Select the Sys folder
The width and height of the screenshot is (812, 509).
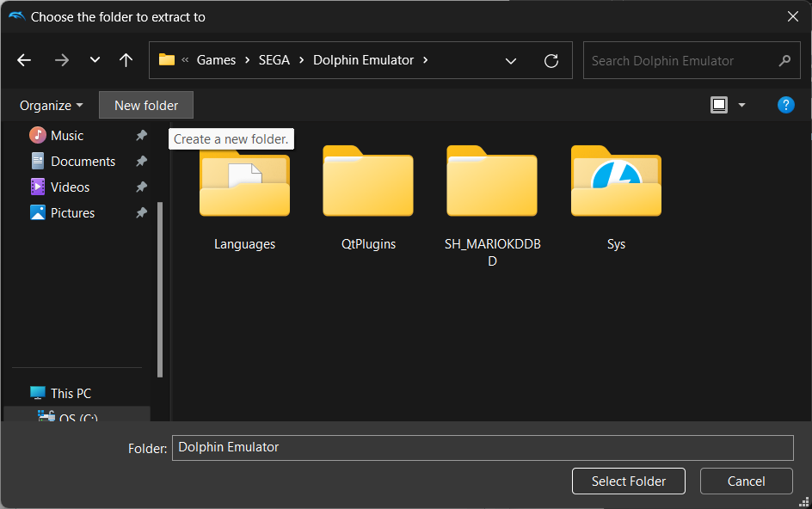click(x=616, y=199)
